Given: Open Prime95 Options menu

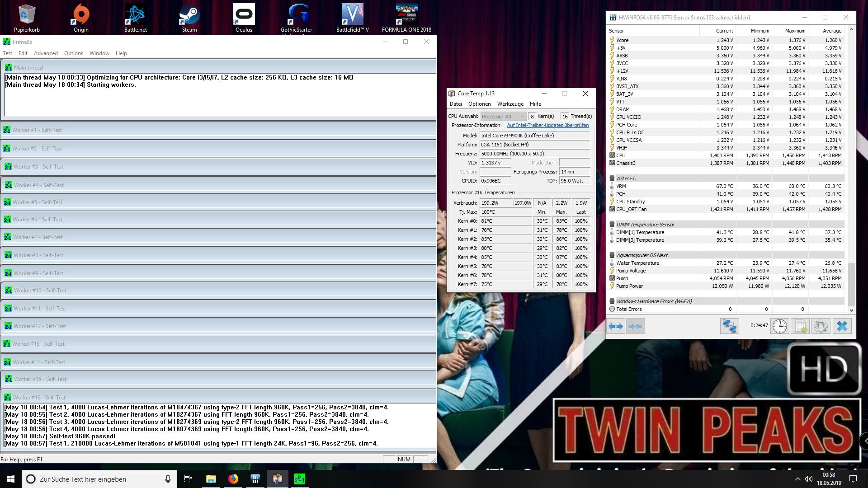Looking at the screenshot, I should [74, 53].
